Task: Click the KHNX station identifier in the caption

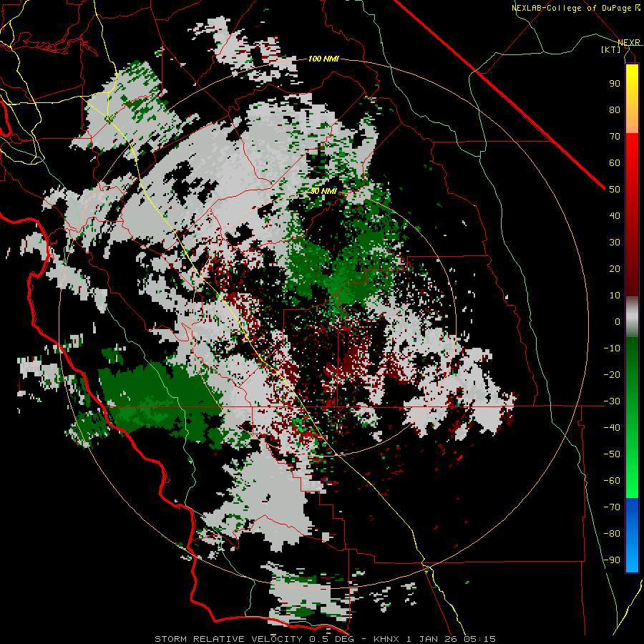Action: 386,639
